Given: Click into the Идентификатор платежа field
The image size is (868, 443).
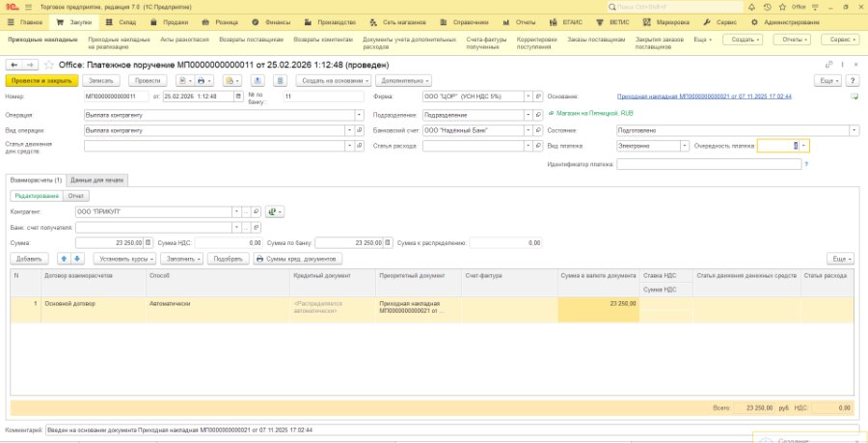Looking at the screenshot, I should click(x=709, y=164).
